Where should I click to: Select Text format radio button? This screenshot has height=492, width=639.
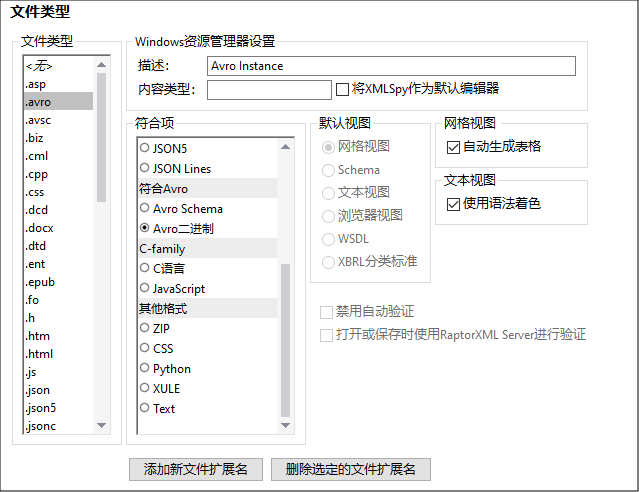click(144, 408)
